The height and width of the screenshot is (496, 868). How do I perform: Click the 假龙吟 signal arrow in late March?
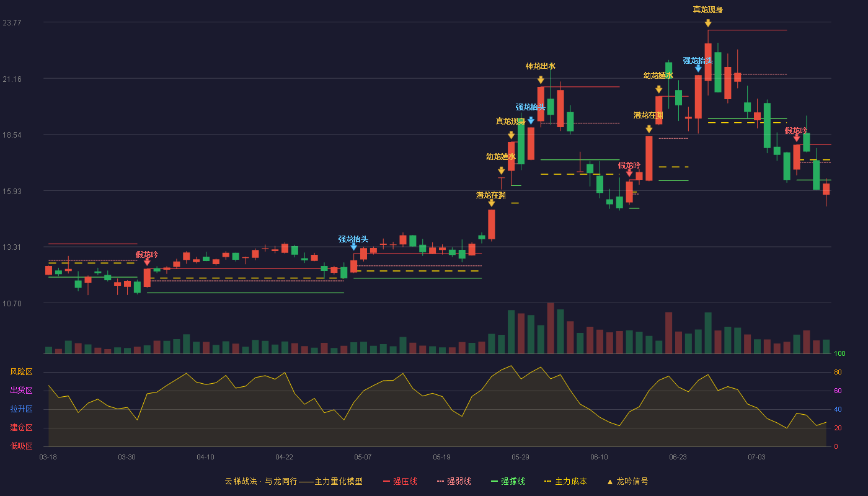click(x=147, y=262)
